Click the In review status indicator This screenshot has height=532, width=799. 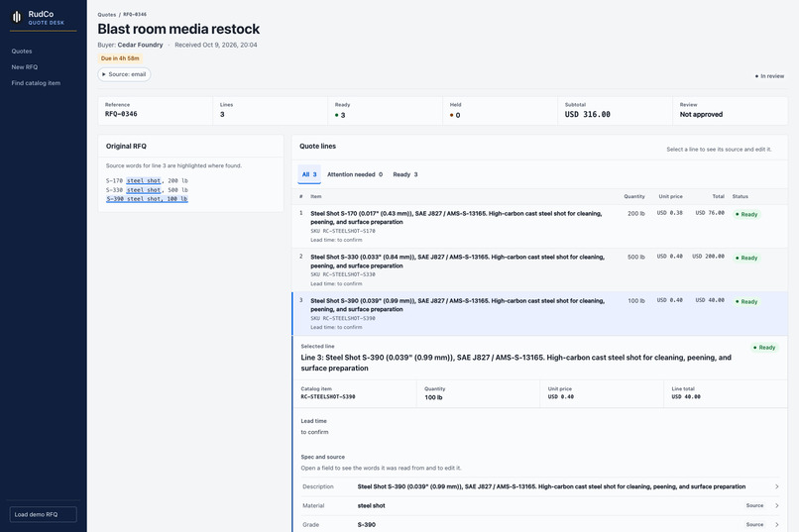769,76
